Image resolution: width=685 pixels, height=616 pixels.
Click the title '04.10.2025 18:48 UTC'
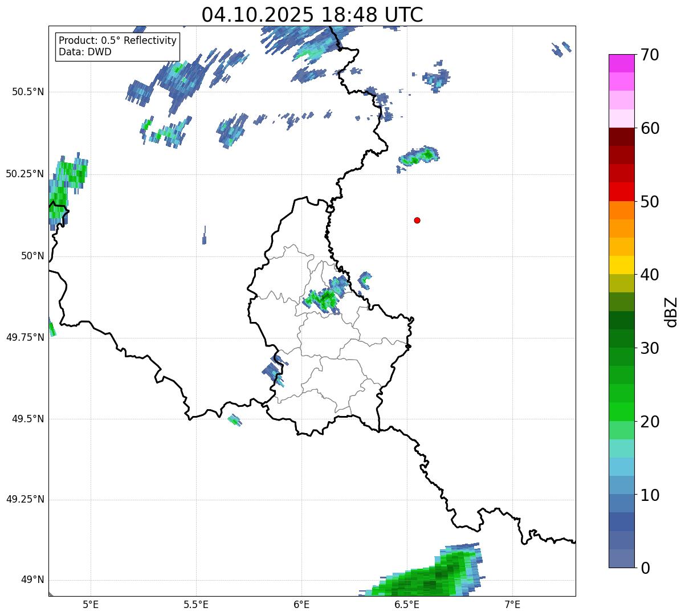point(312,15)
